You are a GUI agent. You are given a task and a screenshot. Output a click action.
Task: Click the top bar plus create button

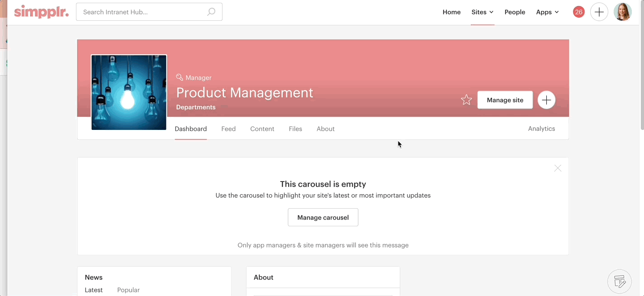click(x=599, y=12)
